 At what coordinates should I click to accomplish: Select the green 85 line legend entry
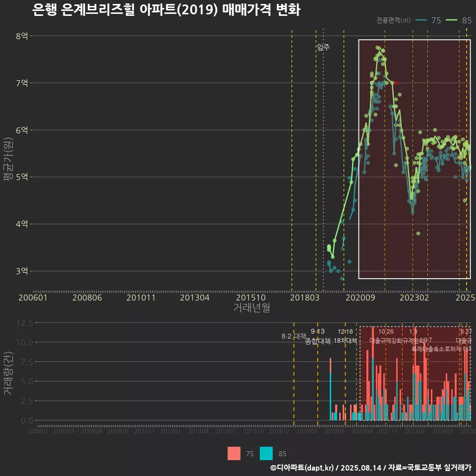click(x=459, y=20)
